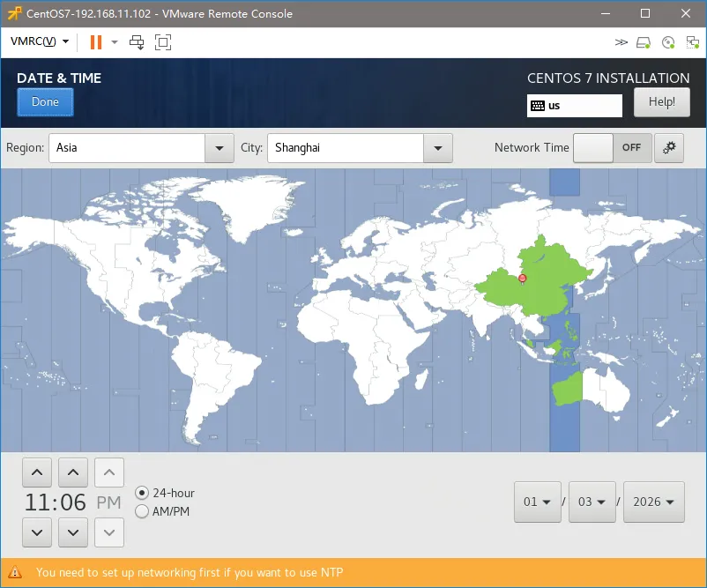
Task: Open the CD/DVD drive device icon
Action: tap(668, 42)
